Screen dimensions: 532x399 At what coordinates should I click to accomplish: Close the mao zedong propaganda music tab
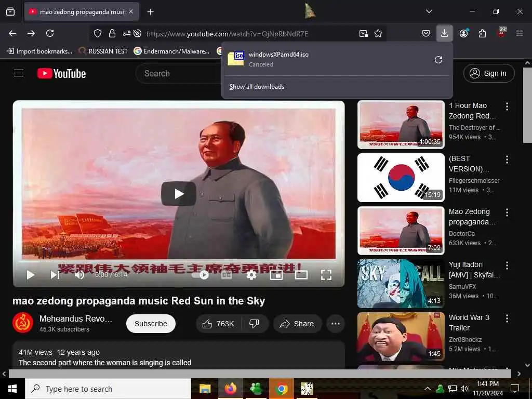[131, 11]
